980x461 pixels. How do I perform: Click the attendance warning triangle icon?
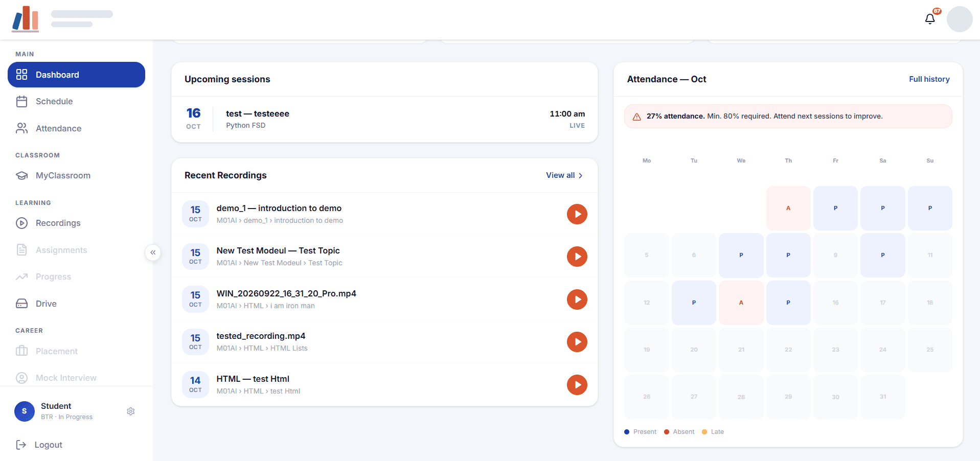pyautogui.click(x=637, y=117)
